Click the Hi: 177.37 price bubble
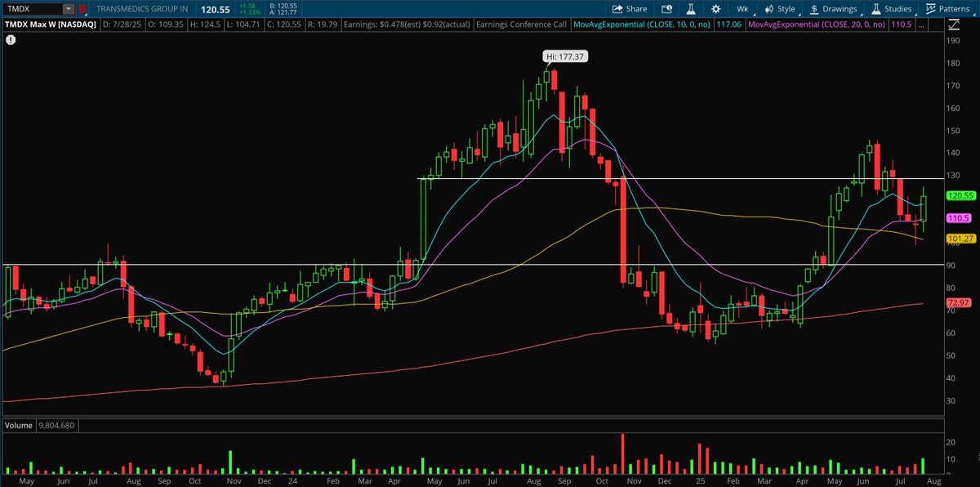Viewport: 980px width, 487px height. [x=566, y=56]
